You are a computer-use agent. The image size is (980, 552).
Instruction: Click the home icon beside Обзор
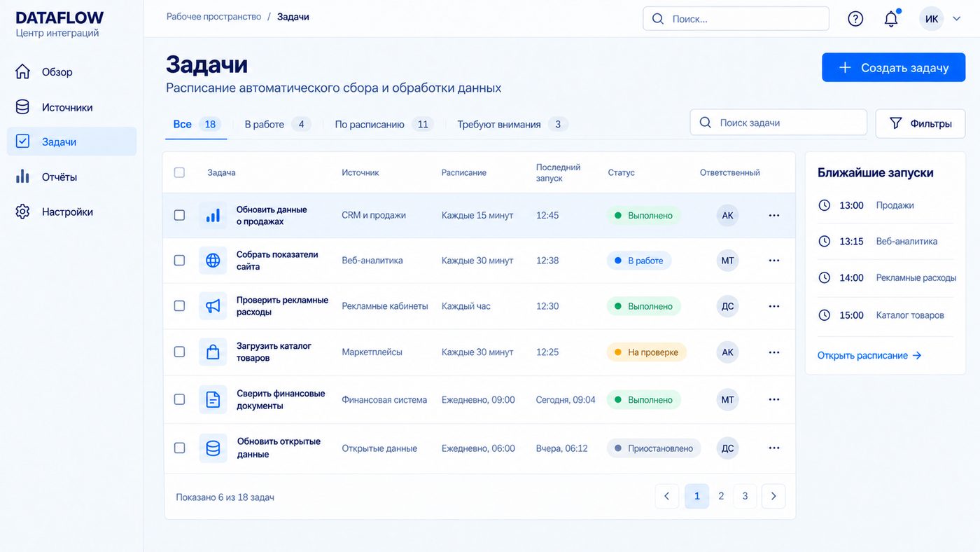pos(23,71)
